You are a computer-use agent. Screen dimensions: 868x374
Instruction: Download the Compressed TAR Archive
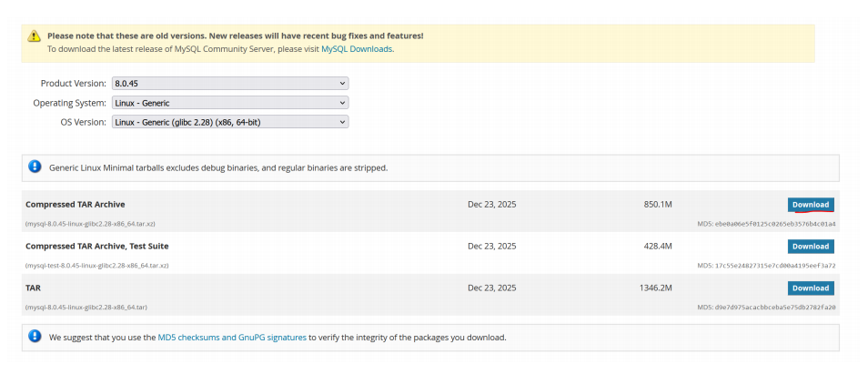pos(811,205)
